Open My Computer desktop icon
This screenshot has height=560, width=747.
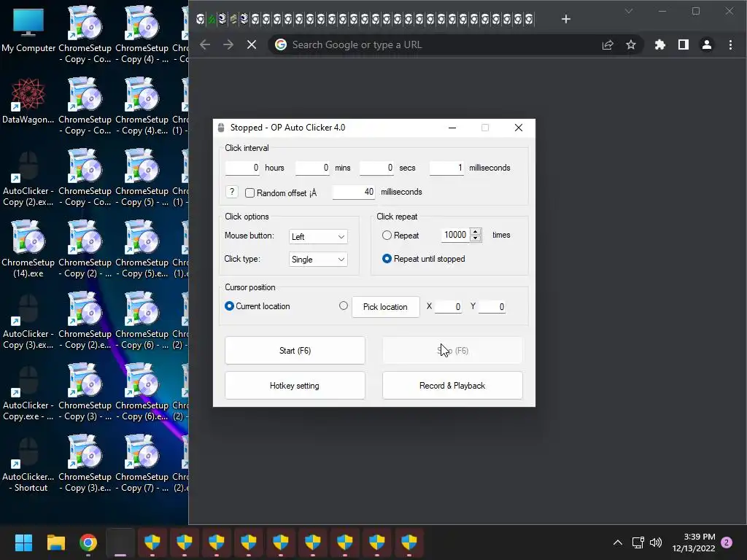(x=28, y=29)
